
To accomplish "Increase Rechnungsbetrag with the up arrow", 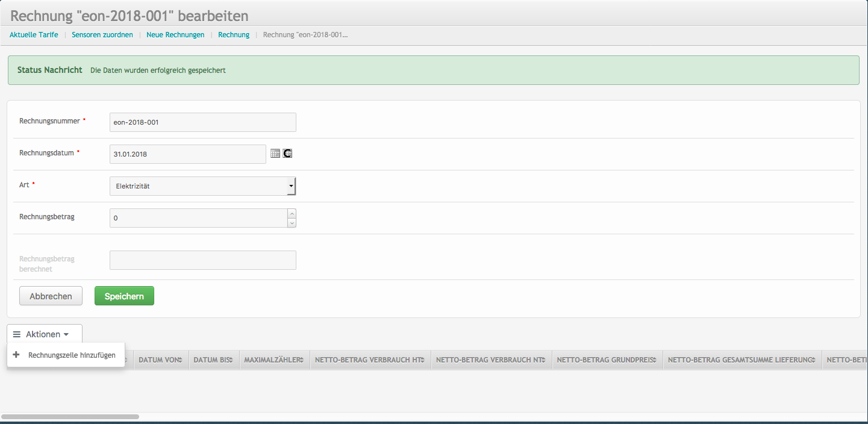I will tap(292, 213).
